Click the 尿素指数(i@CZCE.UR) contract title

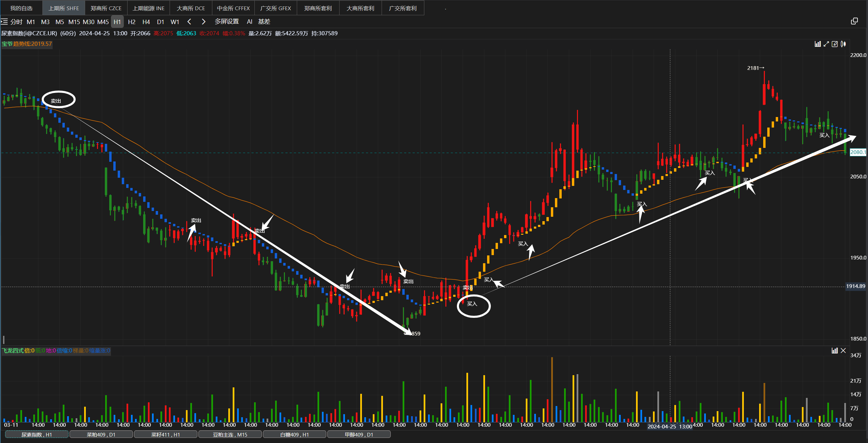29,33
